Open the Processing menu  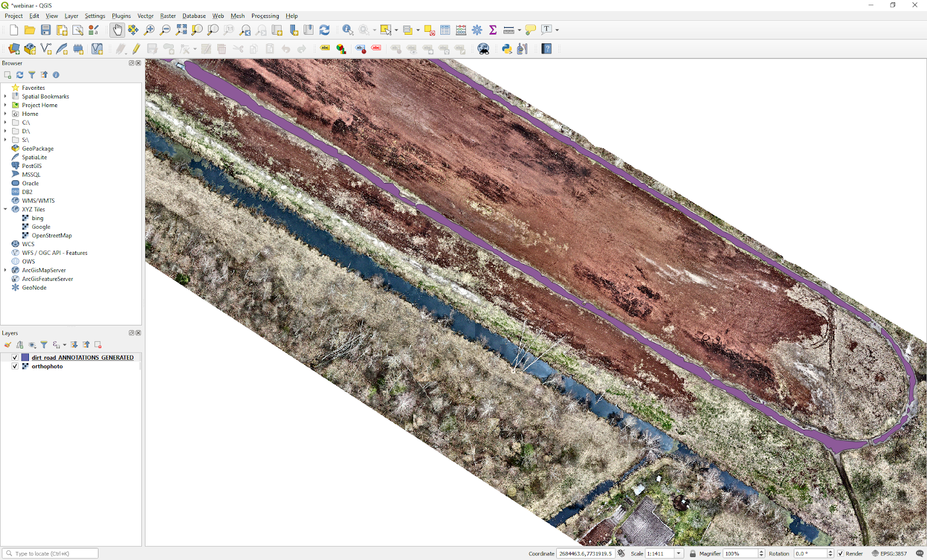[265, 16]
